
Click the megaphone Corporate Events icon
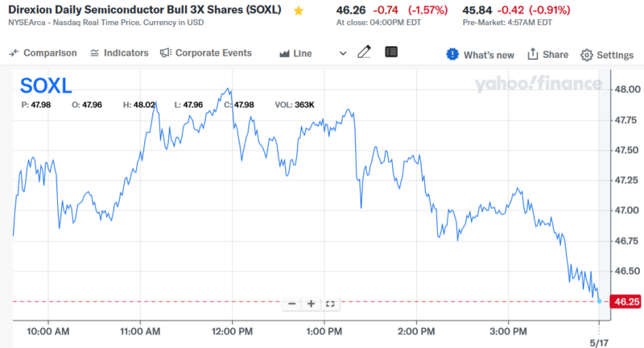(x=166, y=53)
